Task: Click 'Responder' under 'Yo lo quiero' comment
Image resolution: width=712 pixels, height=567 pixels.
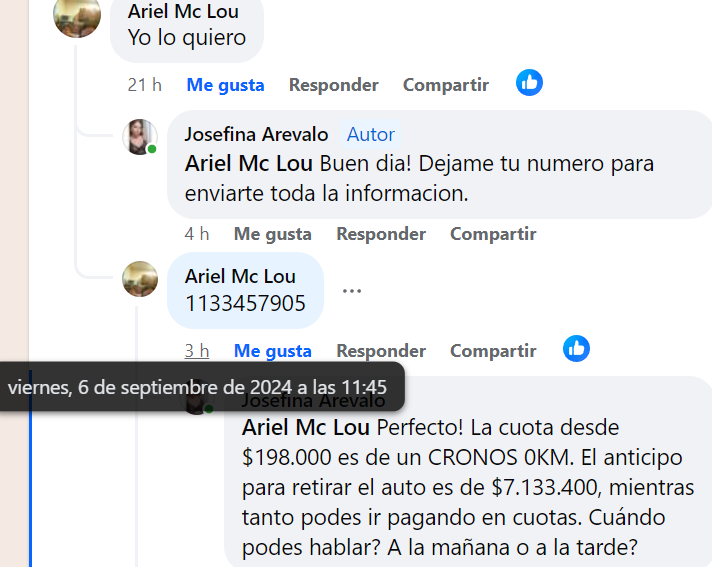Action: (334, 85)
